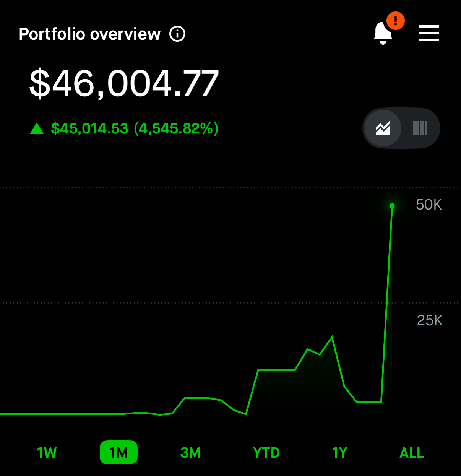Select the 1Y time range
This screenshot has height=476, width=461.
(339, 453)
